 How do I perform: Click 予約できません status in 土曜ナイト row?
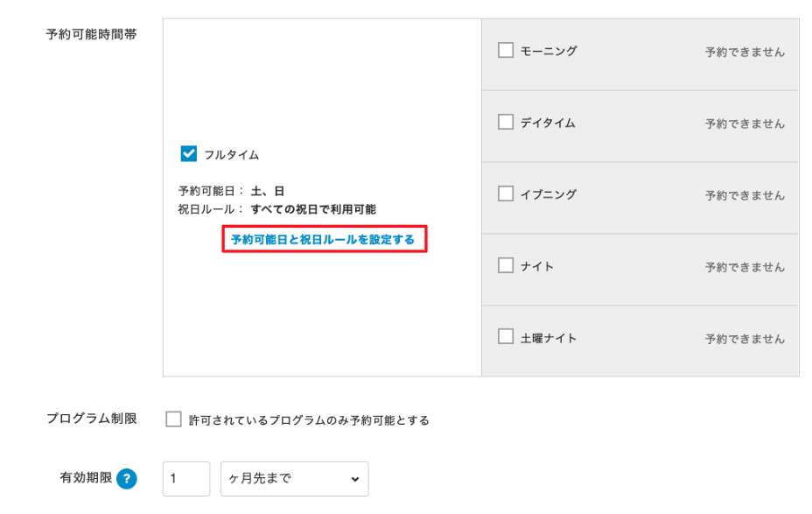coord(745,339)
